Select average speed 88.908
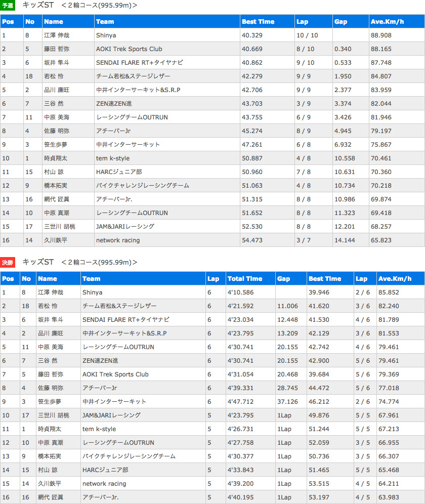Image resolution: width=425 pixels, height=504 pixels. [x=381, y=35]
